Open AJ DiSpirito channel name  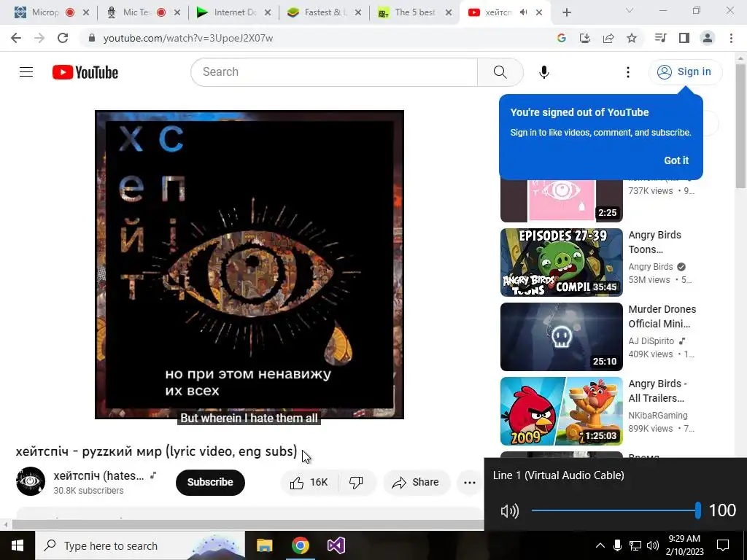click(651, 341)
